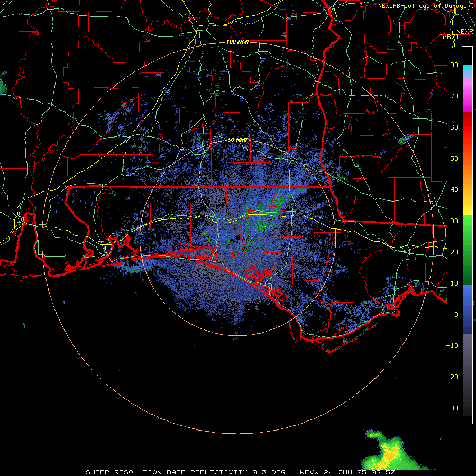Click the -30 value on the dBZ scale
This screenshot has height=476, width=476.
[x=452, y=408]
